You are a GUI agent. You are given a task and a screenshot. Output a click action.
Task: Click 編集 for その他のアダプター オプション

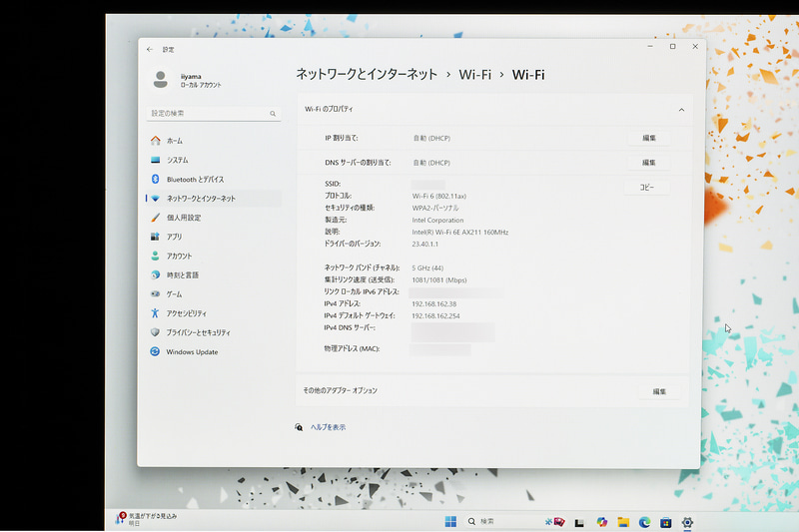click(x=659, y=391)
